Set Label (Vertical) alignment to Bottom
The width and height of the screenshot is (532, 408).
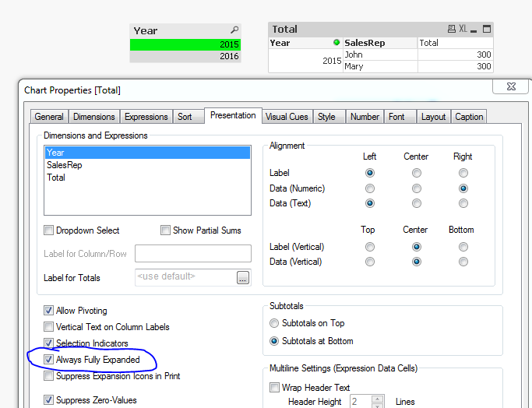(x=463, y=247)
